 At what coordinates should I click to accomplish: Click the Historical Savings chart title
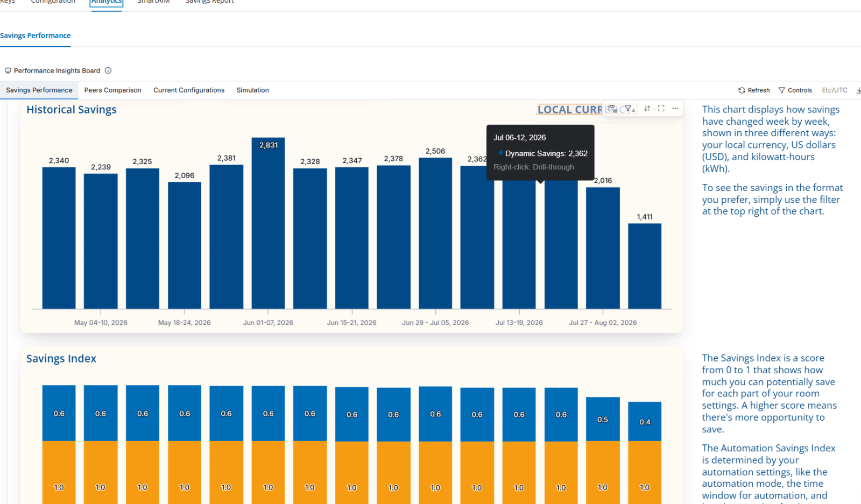(72, 110)
